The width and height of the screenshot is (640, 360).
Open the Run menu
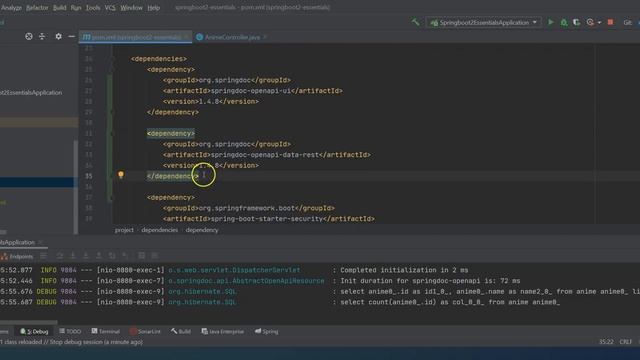(76, 7)
